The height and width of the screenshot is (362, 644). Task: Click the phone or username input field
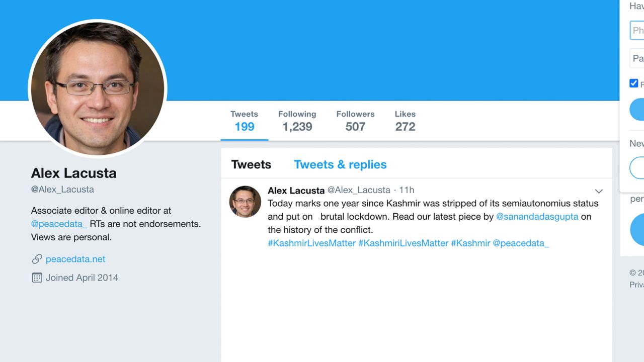click(637, 31)
